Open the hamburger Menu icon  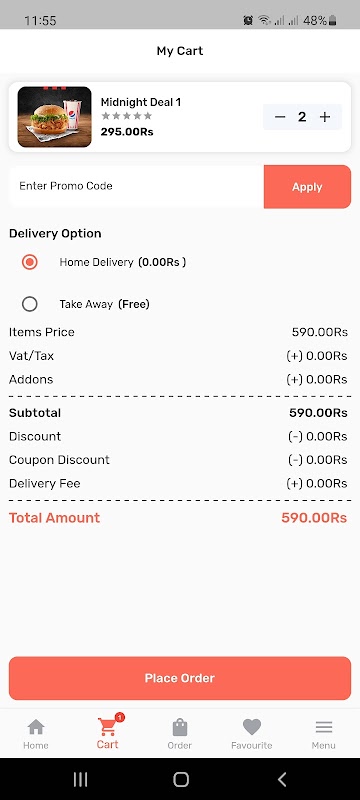[323, 727]
